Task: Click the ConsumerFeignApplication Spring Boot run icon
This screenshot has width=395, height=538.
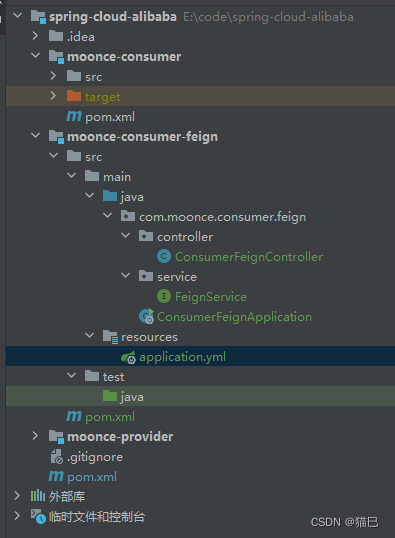Action: click(147, 316)
